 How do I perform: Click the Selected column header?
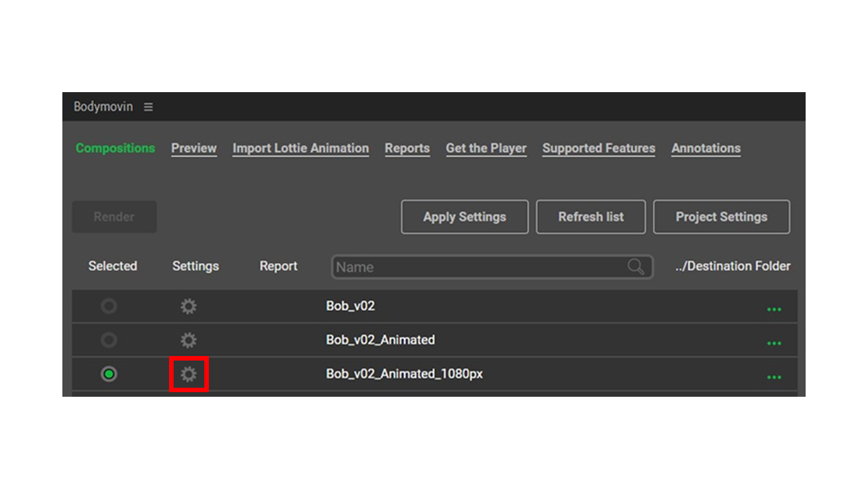(113, 266)
